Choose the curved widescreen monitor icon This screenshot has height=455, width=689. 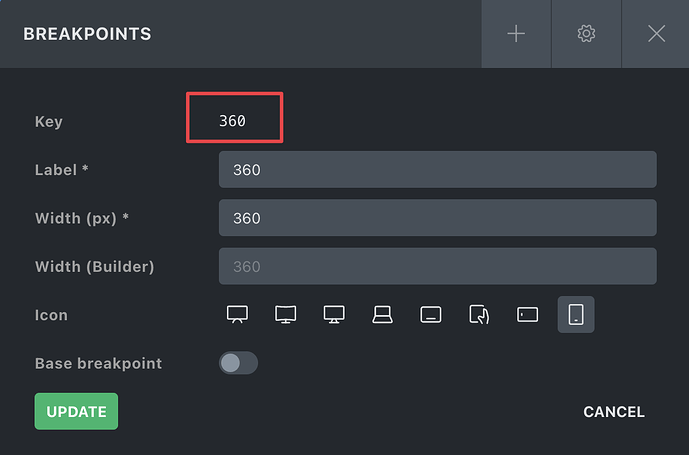tap(286, 315)
